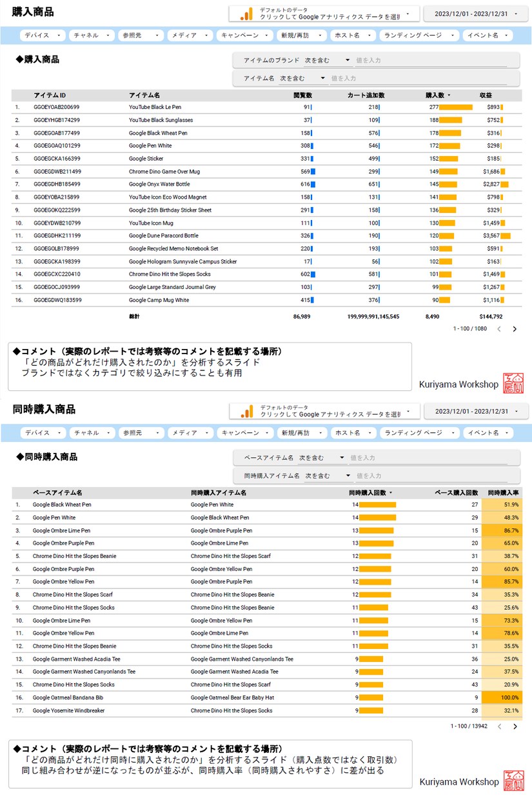The width and height of the screenshot is (532, 800).
Task: Click total revenue $144,792
Action: click(x=491, y=317)
